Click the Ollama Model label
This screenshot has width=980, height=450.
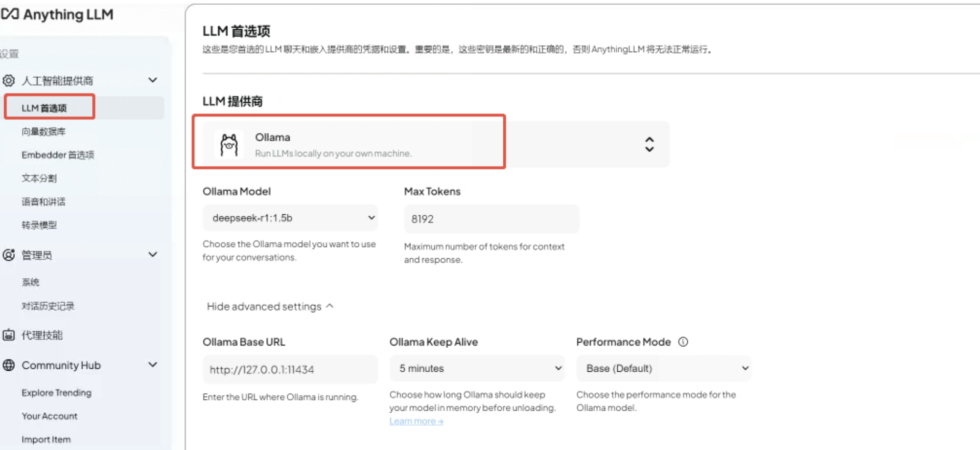coord(237,191)
